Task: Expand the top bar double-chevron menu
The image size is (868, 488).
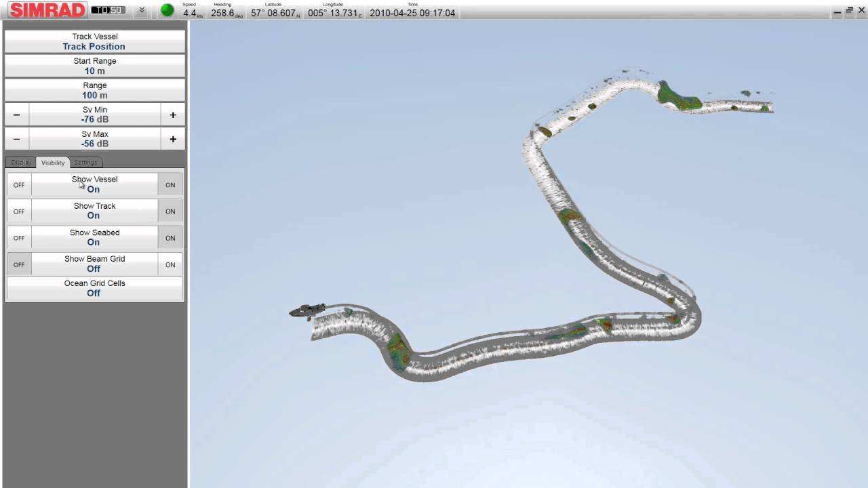Action: (x=142, y=10)
